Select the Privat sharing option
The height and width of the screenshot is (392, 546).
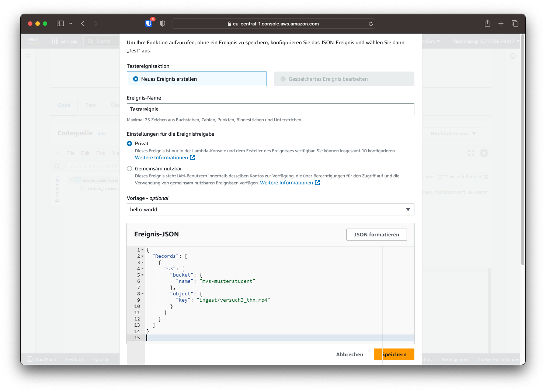click(x=129, y=143)
